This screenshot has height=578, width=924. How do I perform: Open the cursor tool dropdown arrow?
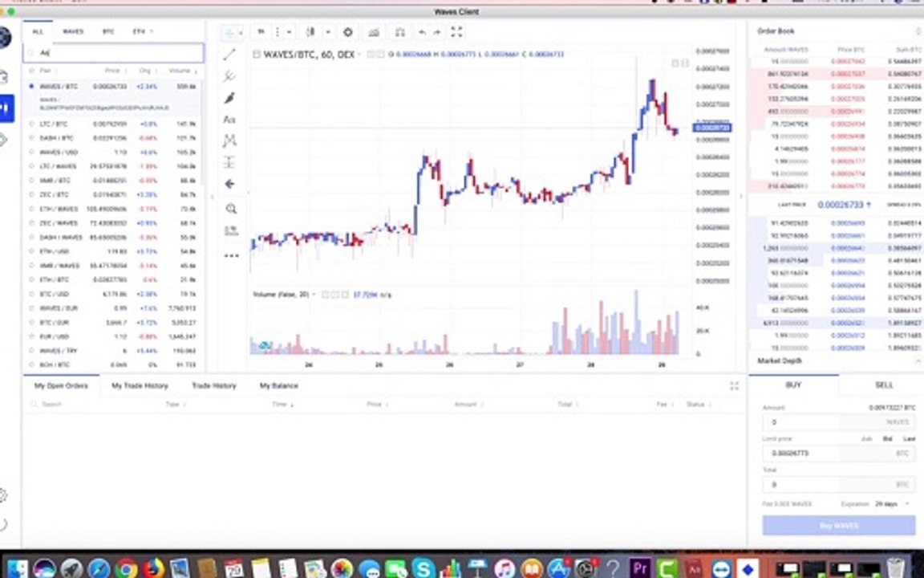pos(240,32)
